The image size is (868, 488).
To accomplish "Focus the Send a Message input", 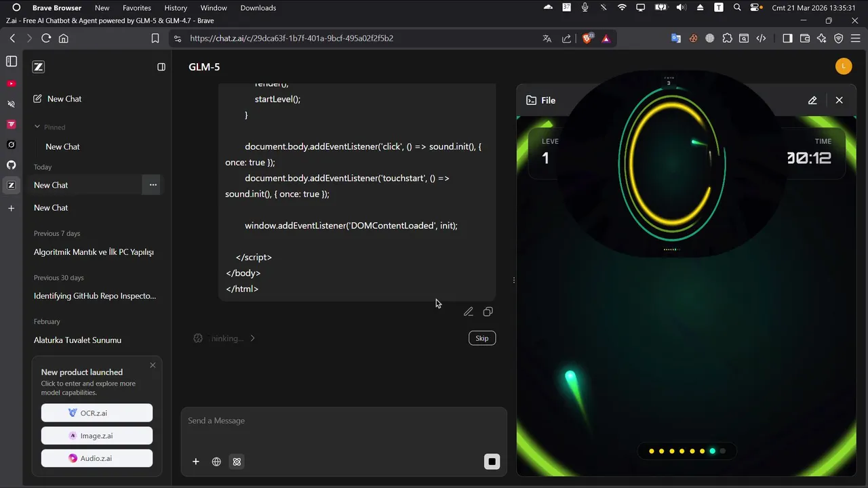I will point(344,421).
